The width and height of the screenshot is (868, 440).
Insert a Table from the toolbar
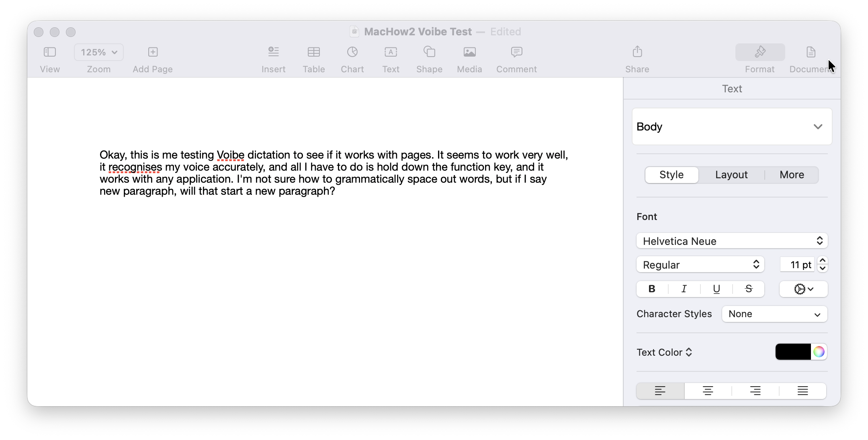[314, 52]
